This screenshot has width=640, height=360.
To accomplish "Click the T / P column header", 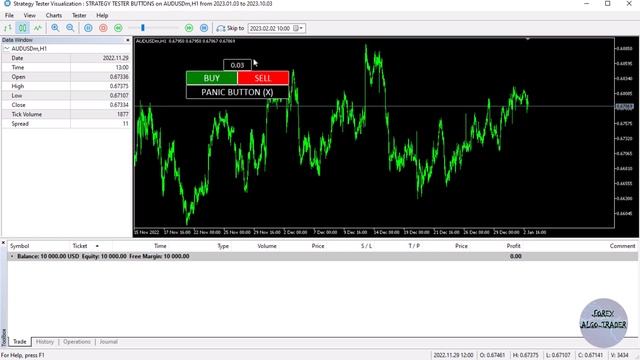I will coord(414,246).
